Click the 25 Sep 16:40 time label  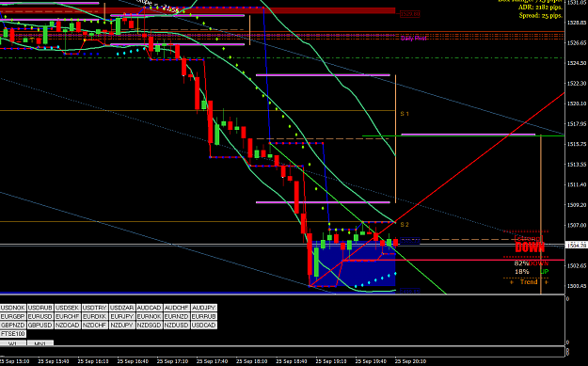click(x=134, y=361)
